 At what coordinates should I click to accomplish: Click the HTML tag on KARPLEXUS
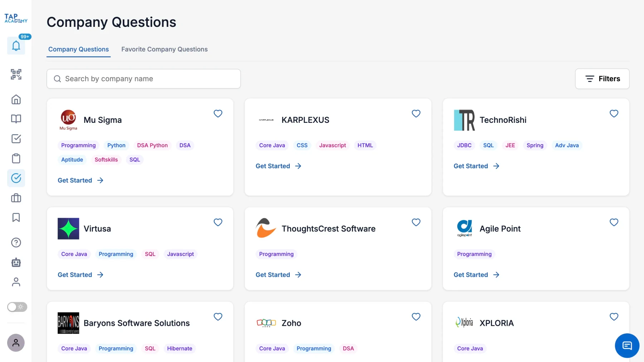(x=365, y=145)
